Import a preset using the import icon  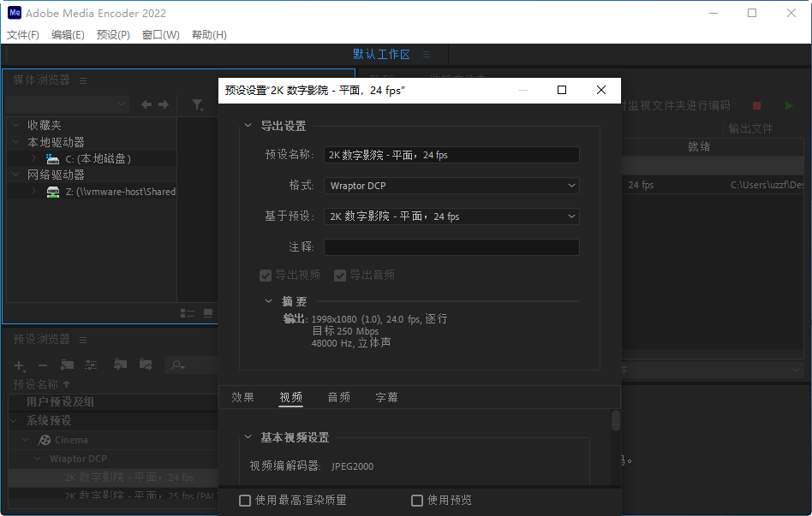(x=122, y=365)
